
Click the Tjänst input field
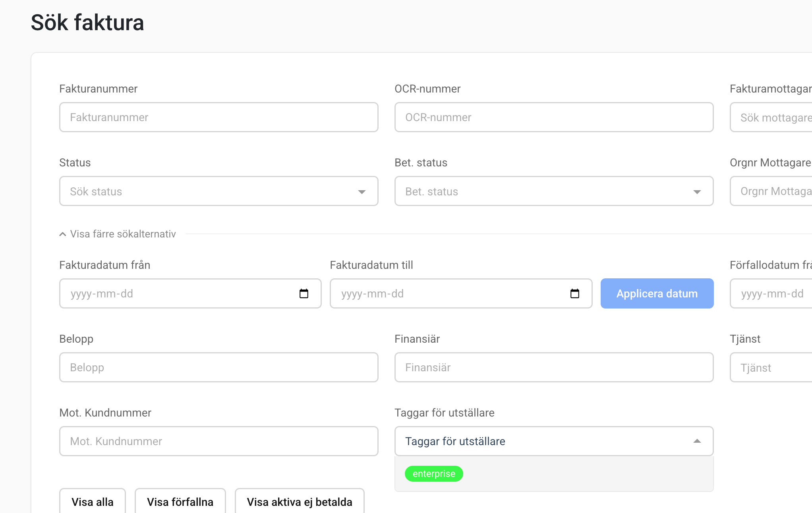(775, 368)
